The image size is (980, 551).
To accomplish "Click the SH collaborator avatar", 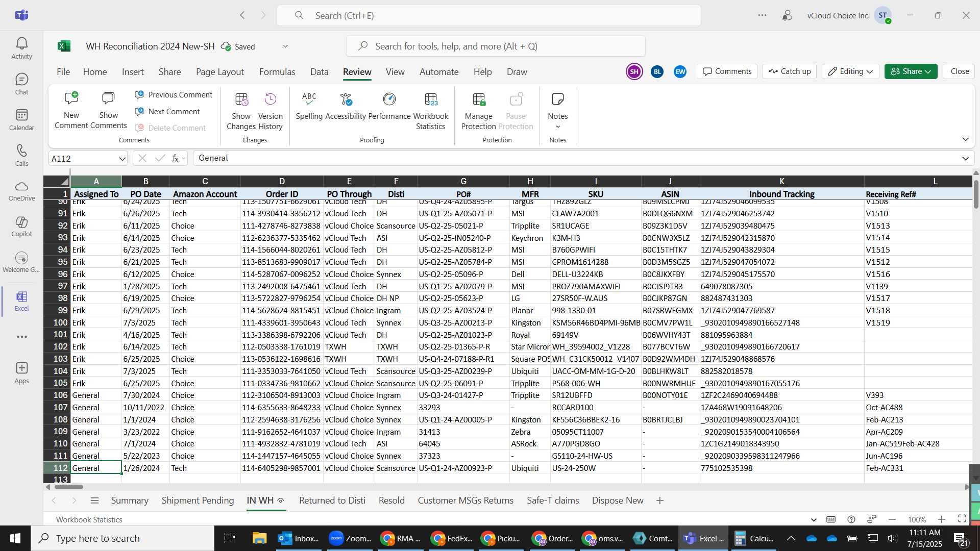I will (x=634, y=71).
